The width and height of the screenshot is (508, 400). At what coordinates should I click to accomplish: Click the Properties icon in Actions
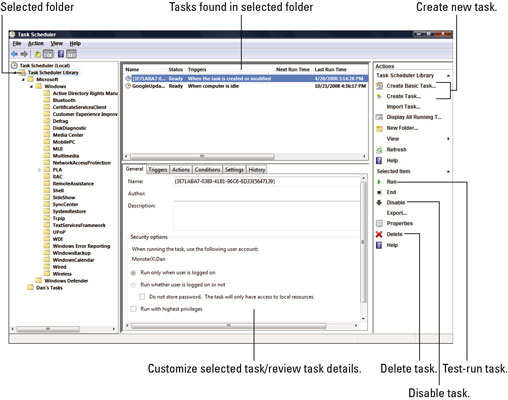[379, 223]
